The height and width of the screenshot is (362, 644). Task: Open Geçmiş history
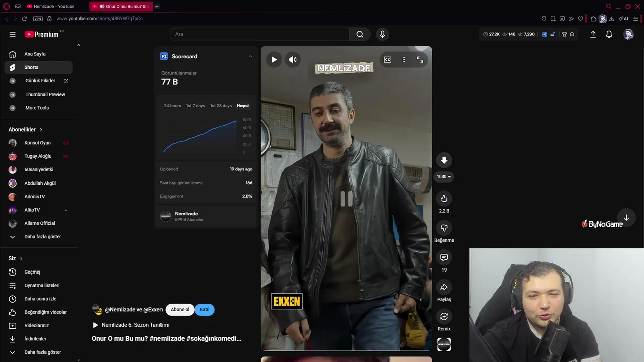[x=38, y=272]
